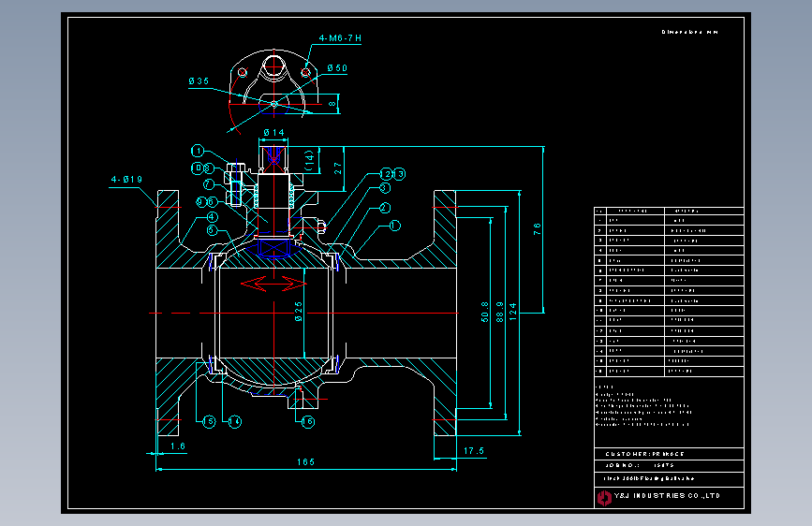Select part balloon number 4

pyautogui.click(x=213, y=217)
